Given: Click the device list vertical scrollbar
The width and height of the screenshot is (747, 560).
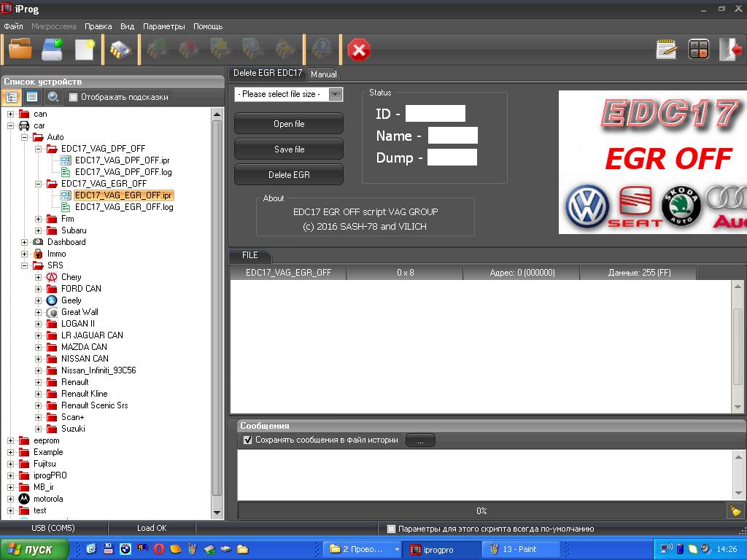Looking at the screenshot, I should pyautogui.click(x=217, y=306).
